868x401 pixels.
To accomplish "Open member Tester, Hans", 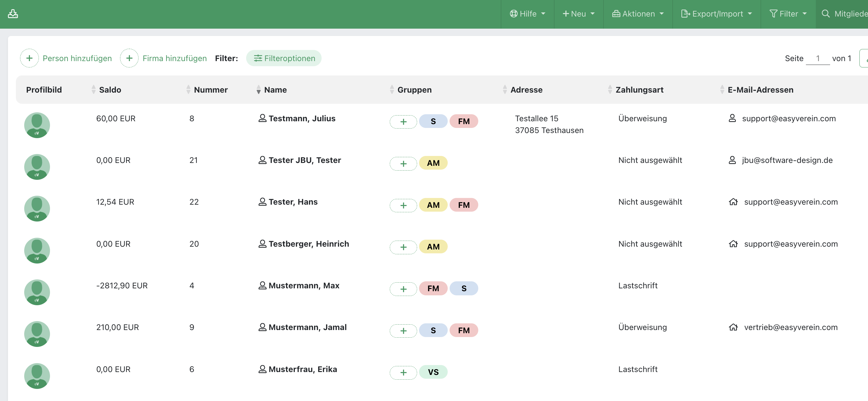I will point(293,202).
